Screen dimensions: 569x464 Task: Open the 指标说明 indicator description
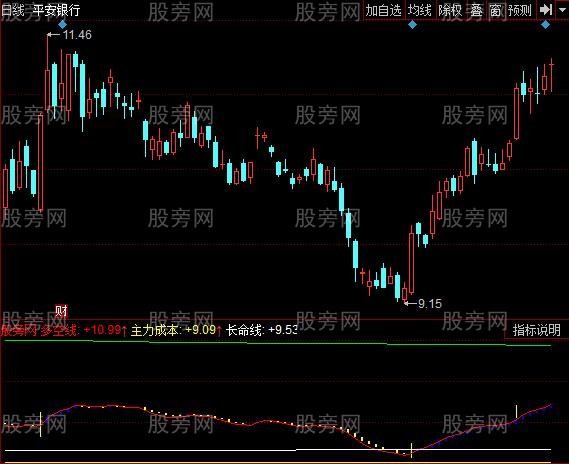pyautogui.click(x=536, y=330)
